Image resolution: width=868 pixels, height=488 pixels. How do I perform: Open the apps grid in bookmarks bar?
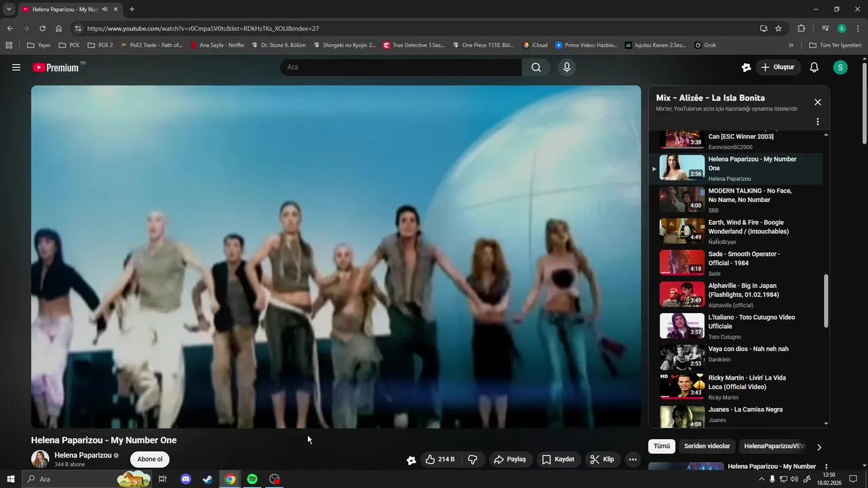tap(9, 45)
